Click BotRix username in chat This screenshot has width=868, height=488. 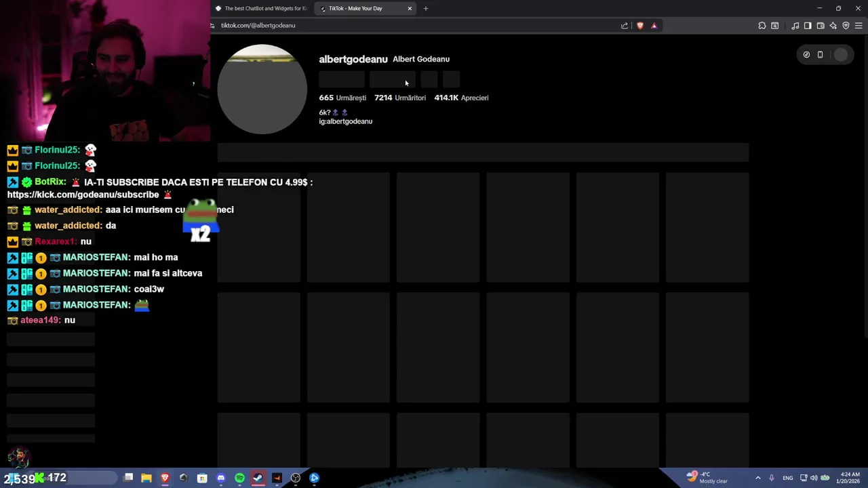51,182
